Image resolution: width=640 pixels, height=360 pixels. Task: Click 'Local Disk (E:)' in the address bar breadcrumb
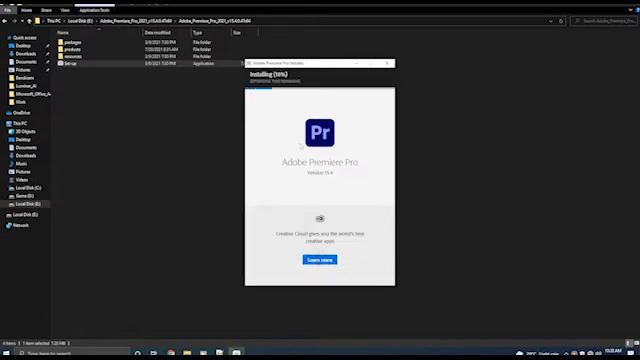[80, 21]
